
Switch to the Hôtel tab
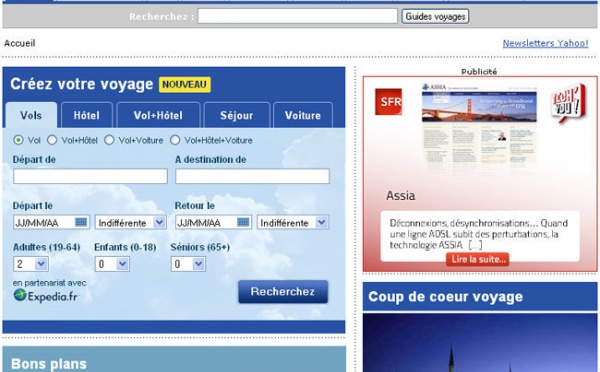[x=86, y=116]
